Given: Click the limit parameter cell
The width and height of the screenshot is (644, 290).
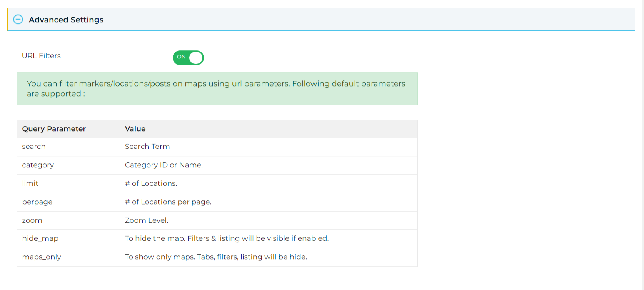Looking at the screenshot, I should point(68,184).
